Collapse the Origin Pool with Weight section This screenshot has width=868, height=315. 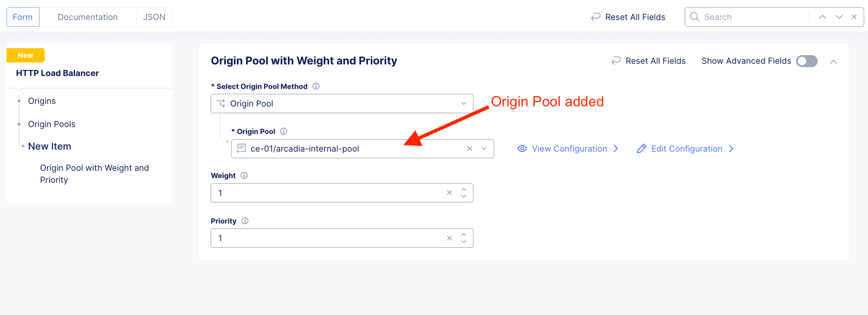click(x=833, y=62)
